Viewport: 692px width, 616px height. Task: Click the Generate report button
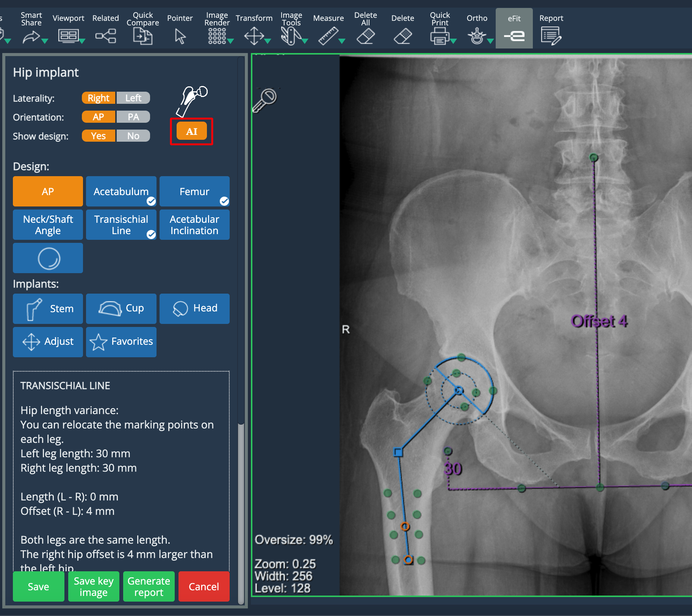tap(149, 586)
